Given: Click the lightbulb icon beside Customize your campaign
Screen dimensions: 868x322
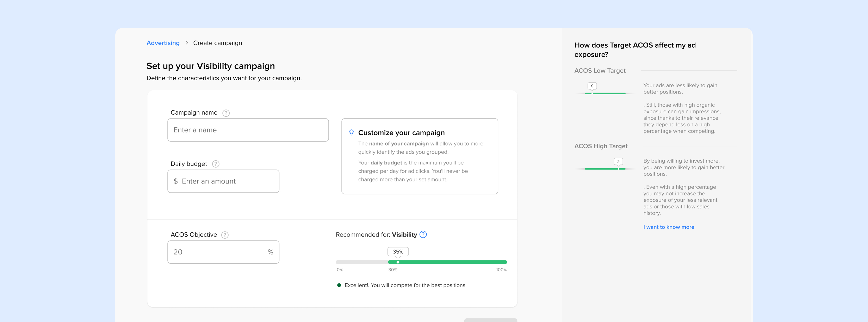Looking at the screenshot, I should click(352, 133).
